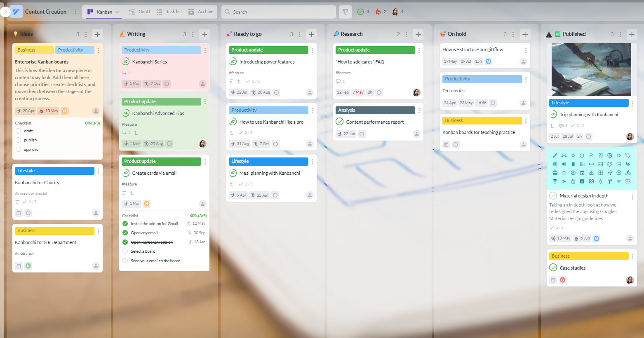Open On hold list options menu
The height and width of the screenshot is (338, 644).
pyautogui.click(x=513, y=34)
